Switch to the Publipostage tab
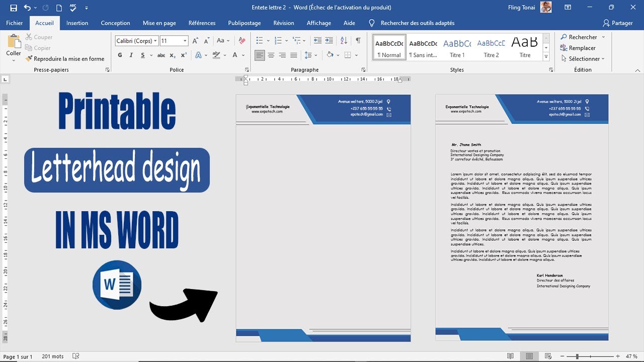Screen dimensions: 644x362 coord(245,23)
